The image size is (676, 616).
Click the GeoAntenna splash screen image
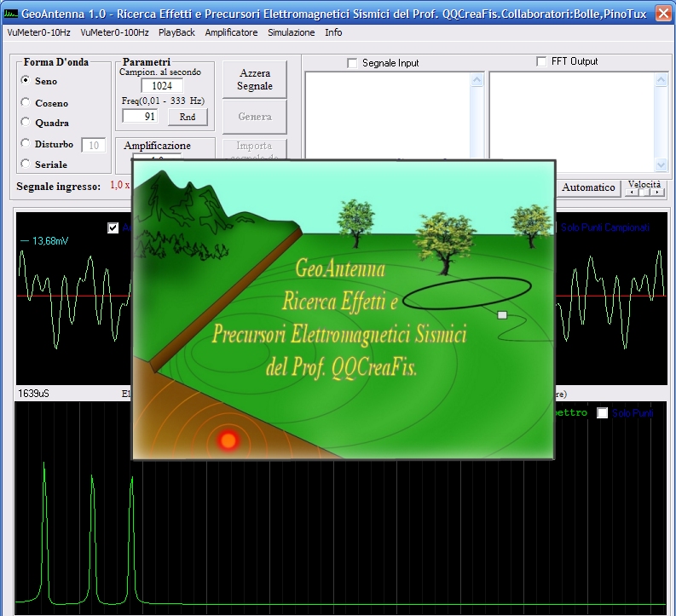344,309
